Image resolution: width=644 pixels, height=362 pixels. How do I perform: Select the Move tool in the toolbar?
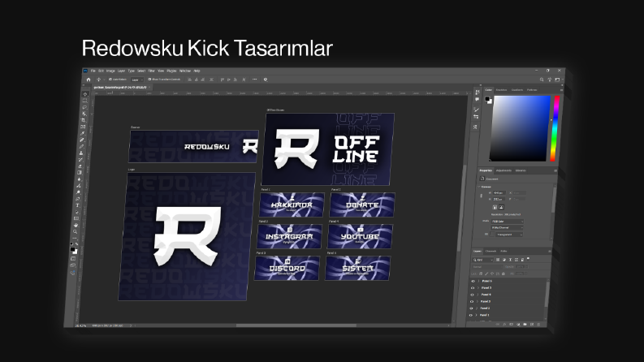coord(85,94)
